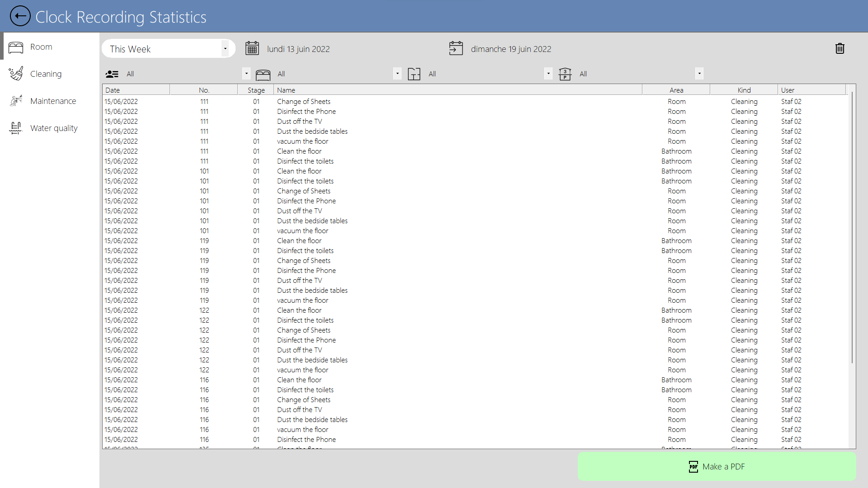Click the room bed filter icon
The height and width of the screenshot is (488, 868).
(263, 74)
